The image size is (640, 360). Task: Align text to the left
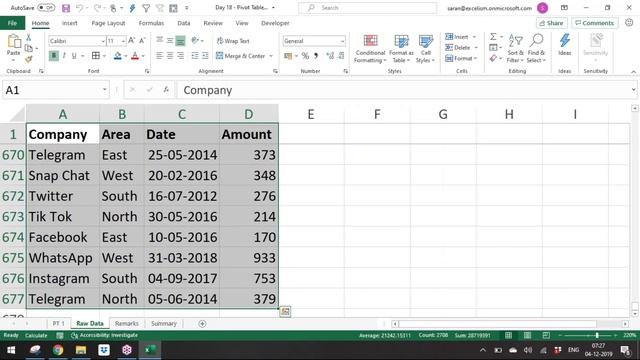pos(160,56)
